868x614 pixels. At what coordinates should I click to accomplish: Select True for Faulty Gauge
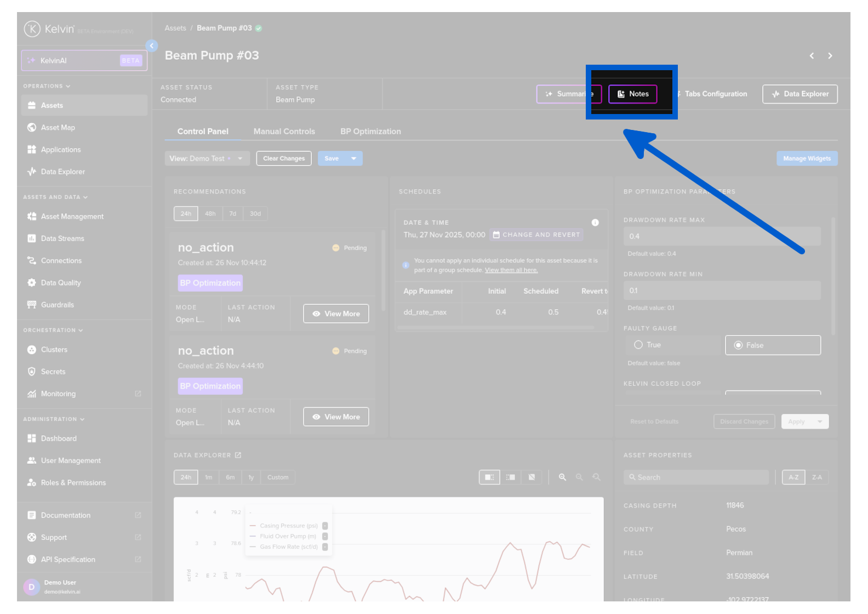tap(638, 345)
